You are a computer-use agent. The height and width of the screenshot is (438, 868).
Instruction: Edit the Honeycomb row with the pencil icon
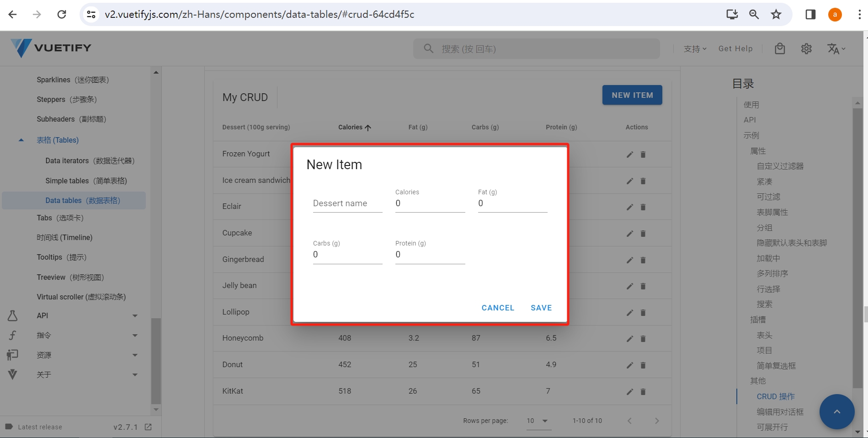point(629,338)
